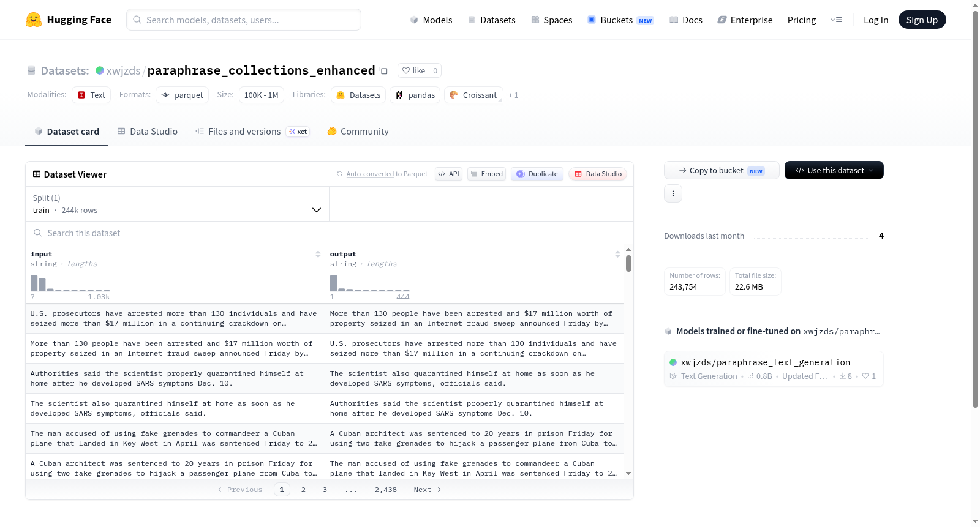Expand the Use this dataset dropdown

point(834,170)
